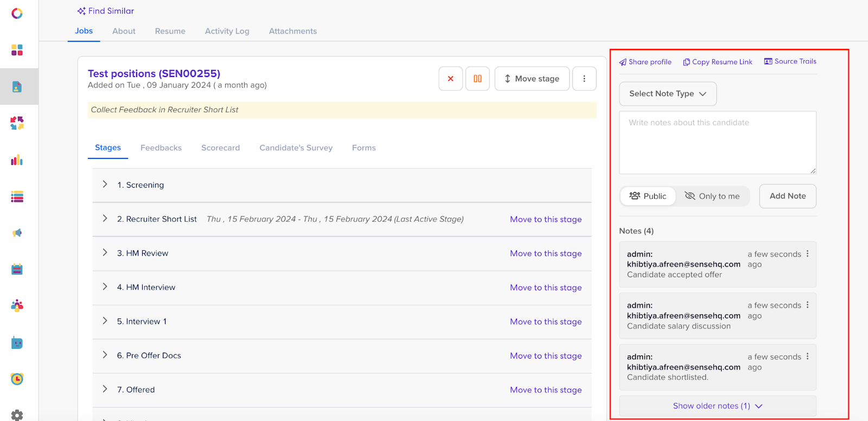868x421 pixels.
Task: Expand the 4. HM Interview stage
Action: click(x=105, y=287)
